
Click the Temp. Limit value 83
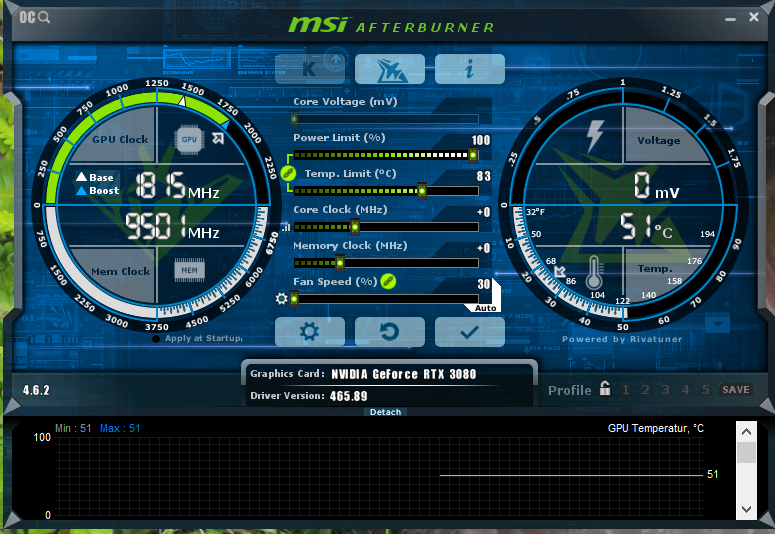pyautogui.click(x=483, y=177)
